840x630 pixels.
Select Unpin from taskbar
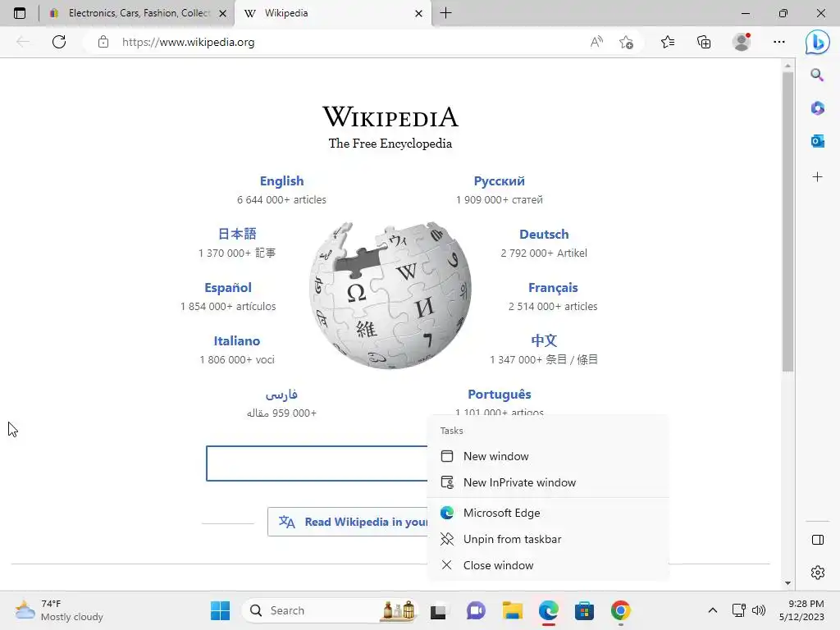[x=548, y=540]
